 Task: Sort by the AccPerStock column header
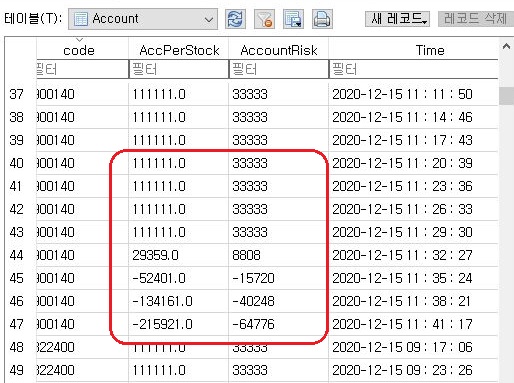pyautogui.click(x=179, y=49)
